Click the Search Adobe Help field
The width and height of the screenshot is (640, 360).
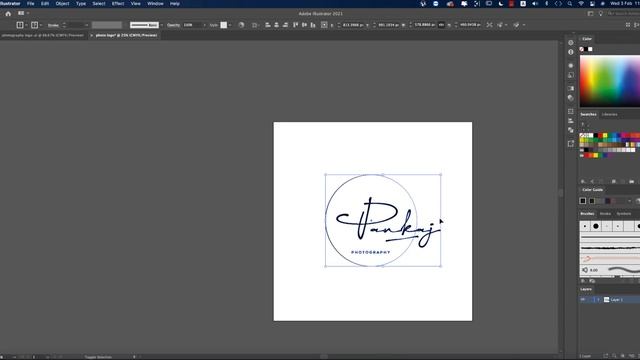623,13
